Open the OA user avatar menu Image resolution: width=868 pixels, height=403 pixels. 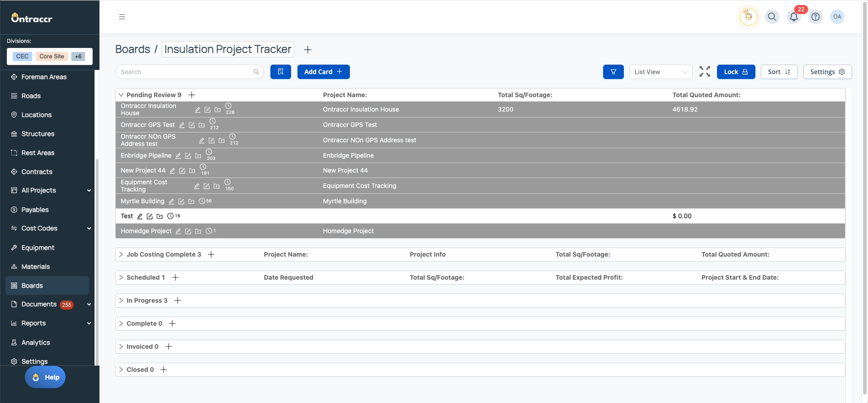coord(837,17)
